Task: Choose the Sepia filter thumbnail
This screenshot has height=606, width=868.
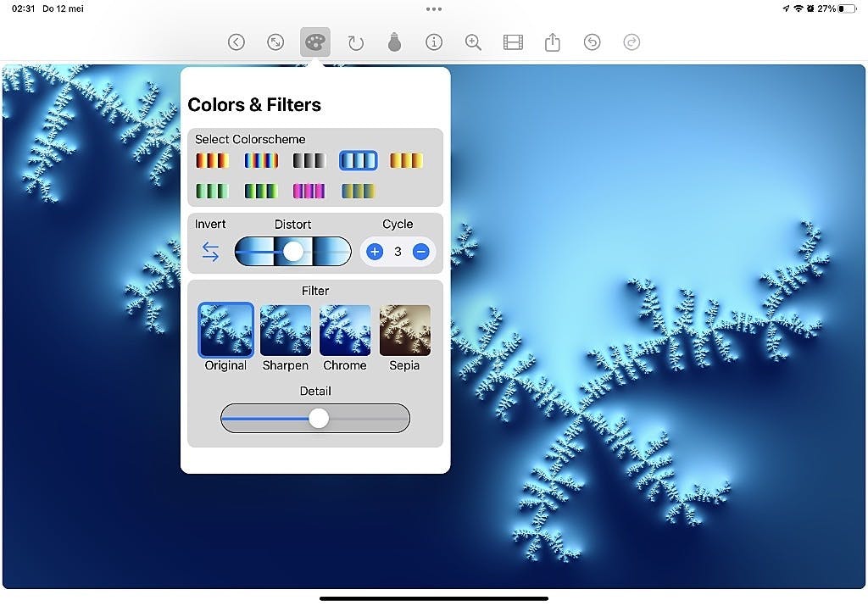Action: tap(404, 331)
